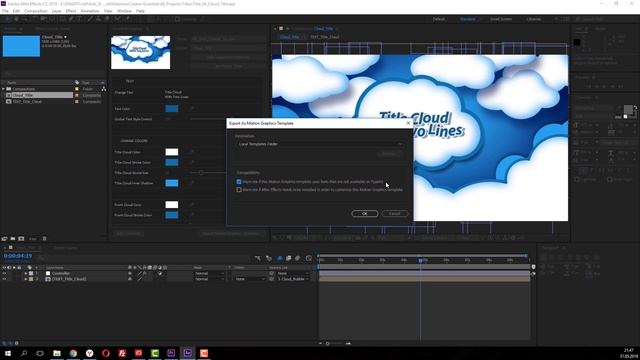Hide the Controller layer with eye toggle
The height and width of the screenshot is (360, 640).
[x=4, y=273]
